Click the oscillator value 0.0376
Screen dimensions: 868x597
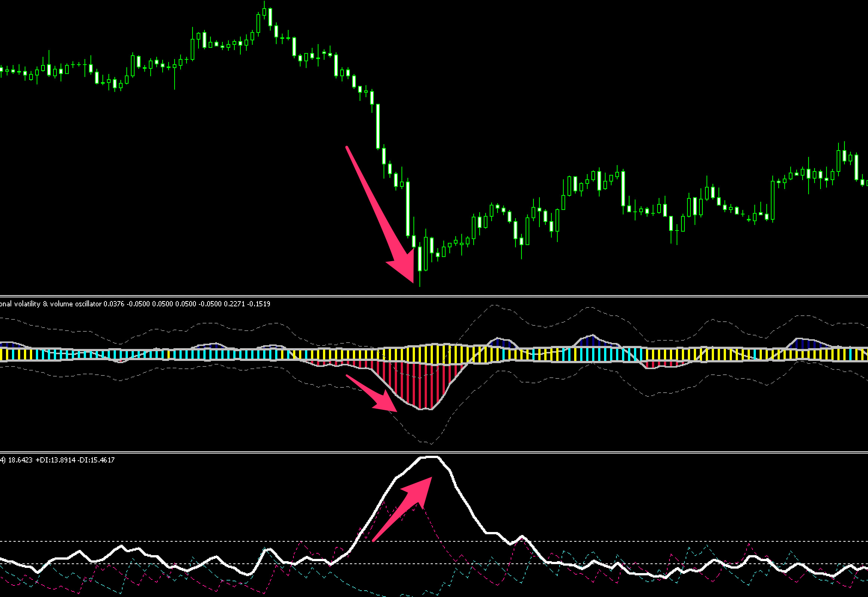point(114,304)
